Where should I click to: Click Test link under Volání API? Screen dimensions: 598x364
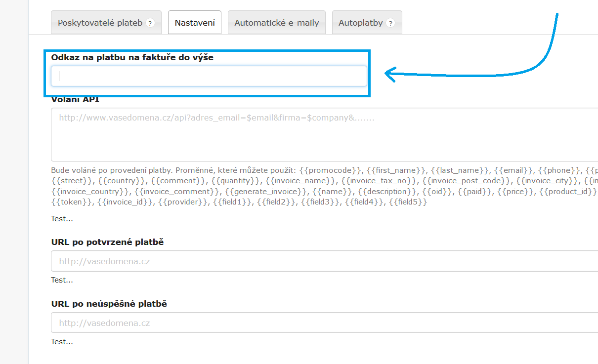pos(62,219)
